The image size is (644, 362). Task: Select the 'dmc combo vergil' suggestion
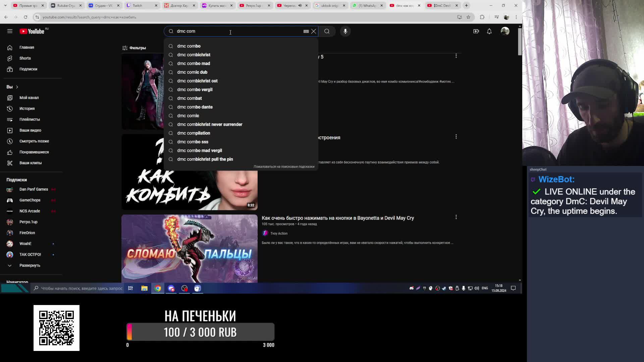point(195,89)
